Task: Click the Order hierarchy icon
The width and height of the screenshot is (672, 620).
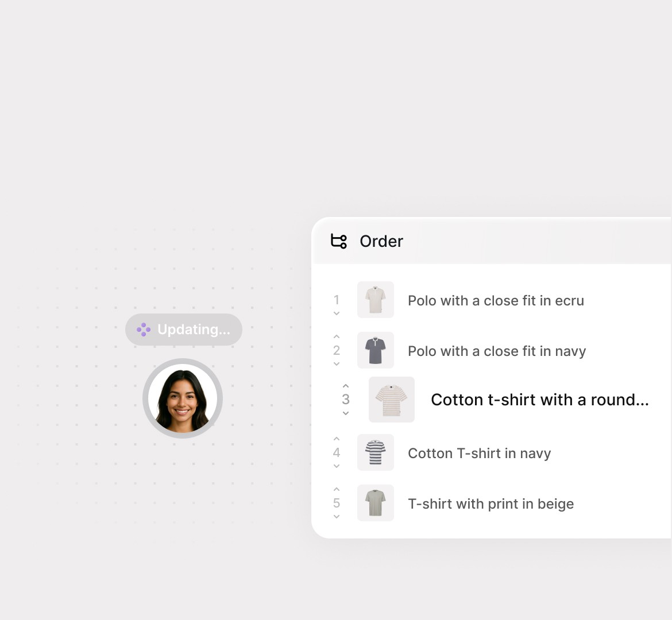Action: pos(338,241)
